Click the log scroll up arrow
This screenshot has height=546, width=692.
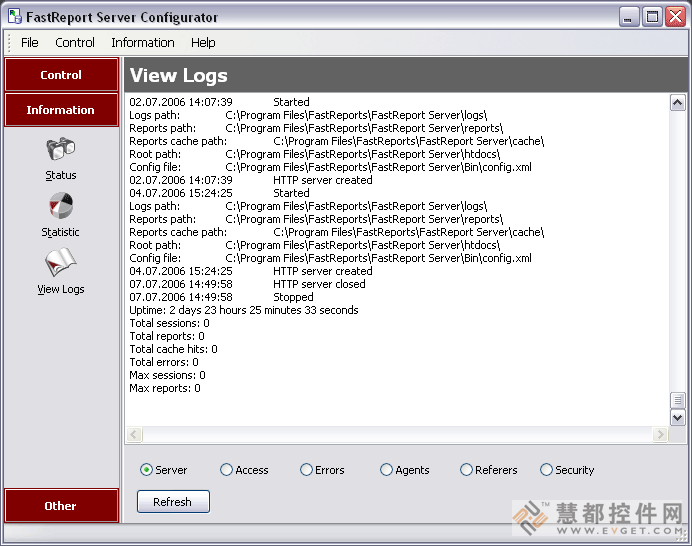tap(677, 103)
